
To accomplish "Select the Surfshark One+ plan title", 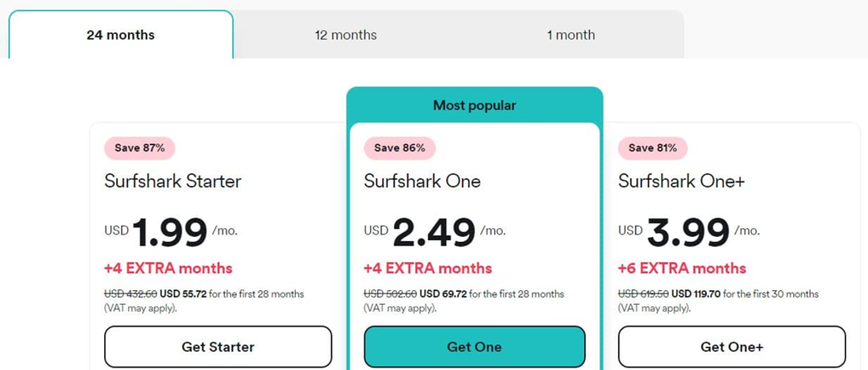I will pyautogui.click(x=681, y=181).
